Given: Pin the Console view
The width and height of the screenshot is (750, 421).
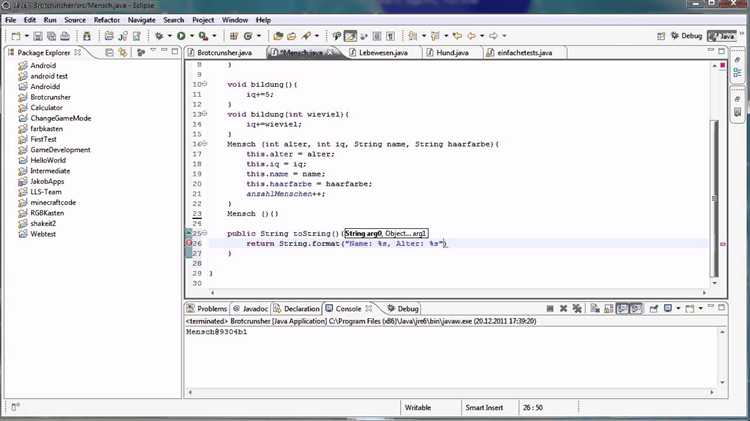Looking at the screenshot, I should pos(653,309).
